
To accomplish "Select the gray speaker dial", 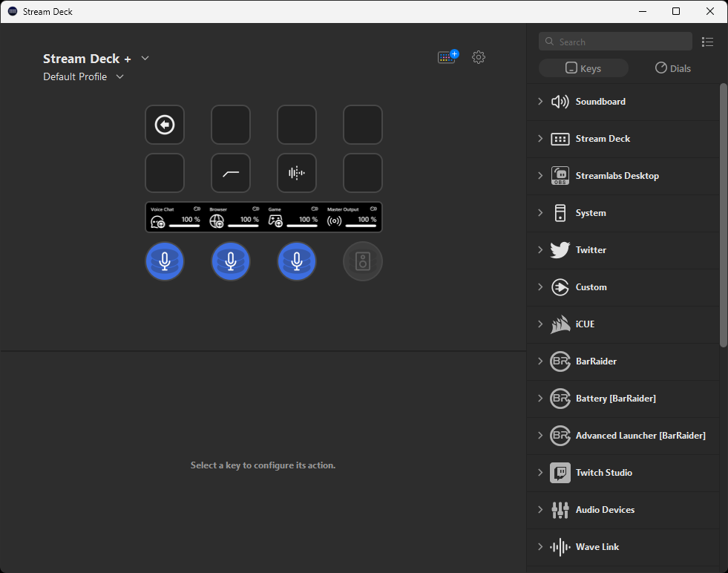I will click(363, 261).
